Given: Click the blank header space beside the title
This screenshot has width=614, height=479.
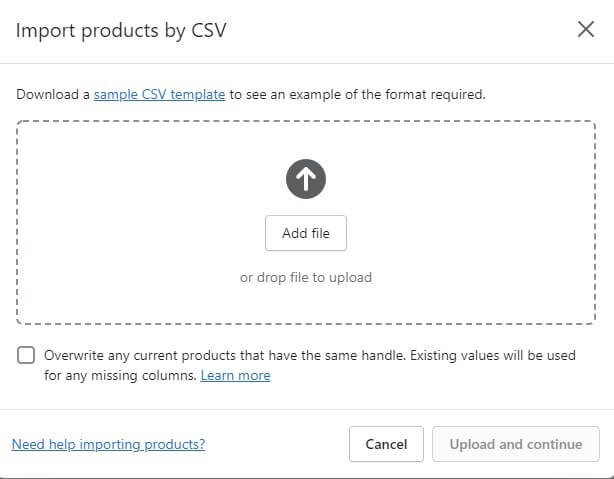Looking at the screenshot, I should click(x=400, y=30).
